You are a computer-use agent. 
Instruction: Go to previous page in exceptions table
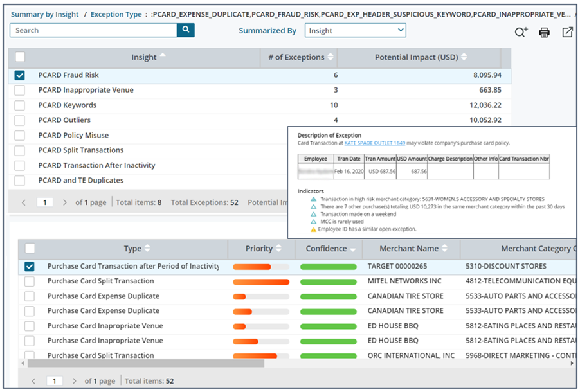33,381
